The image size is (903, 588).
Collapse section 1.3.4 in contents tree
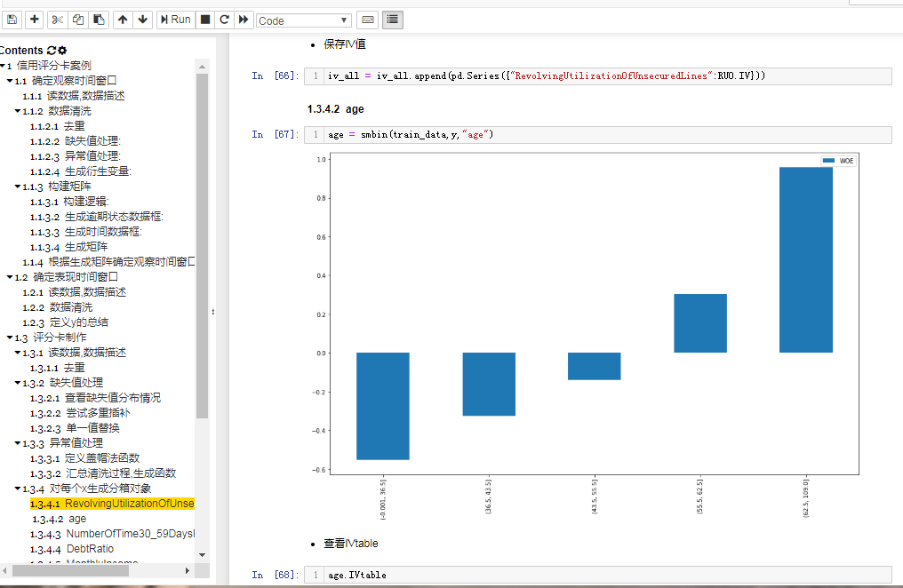(17, 489)
